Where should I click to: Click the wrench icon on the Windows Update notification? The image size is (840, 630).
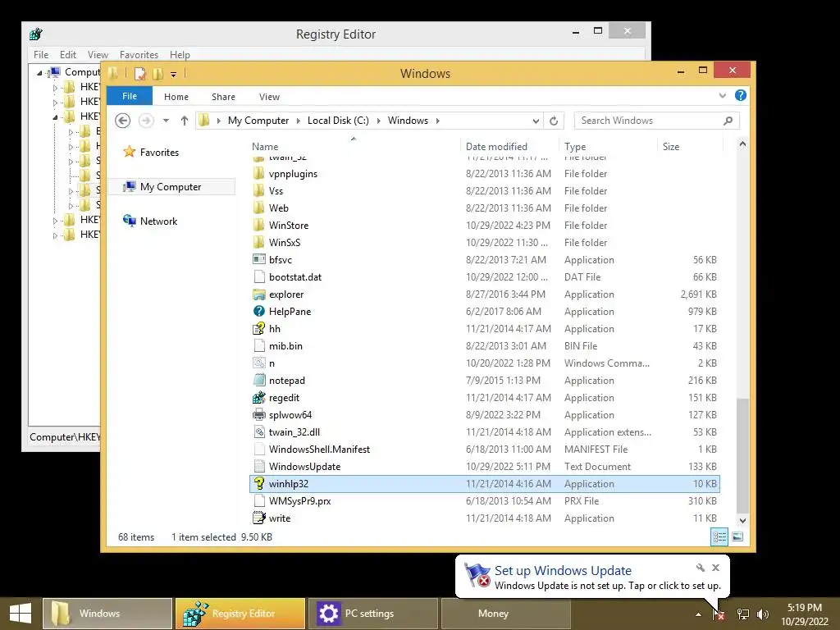[701, 568]
